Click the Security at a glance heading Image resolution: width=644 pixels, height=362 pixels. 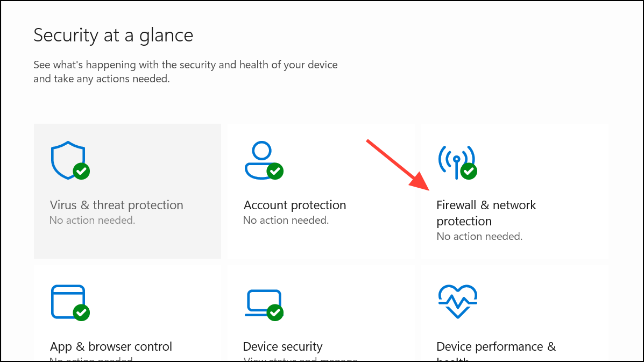tap(114, 36)
